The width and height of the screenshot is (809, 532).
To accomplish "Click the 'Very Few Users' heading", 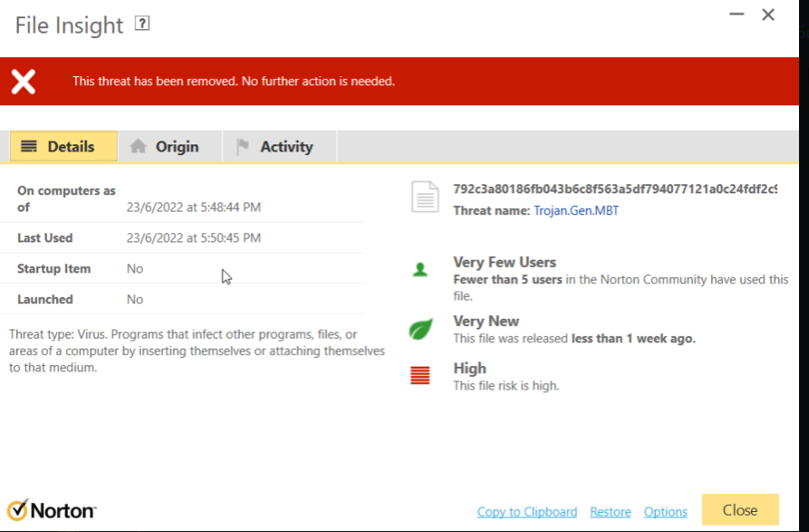I will [505, 262].
